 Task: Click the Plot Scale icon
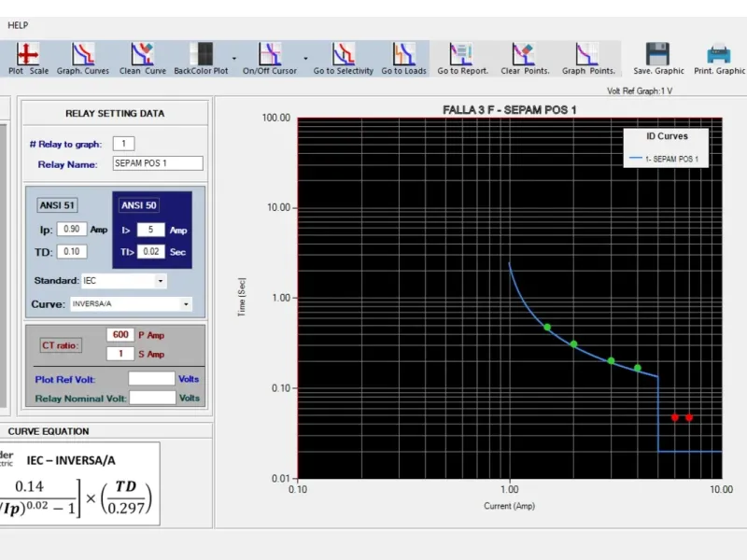click(28, 54)
